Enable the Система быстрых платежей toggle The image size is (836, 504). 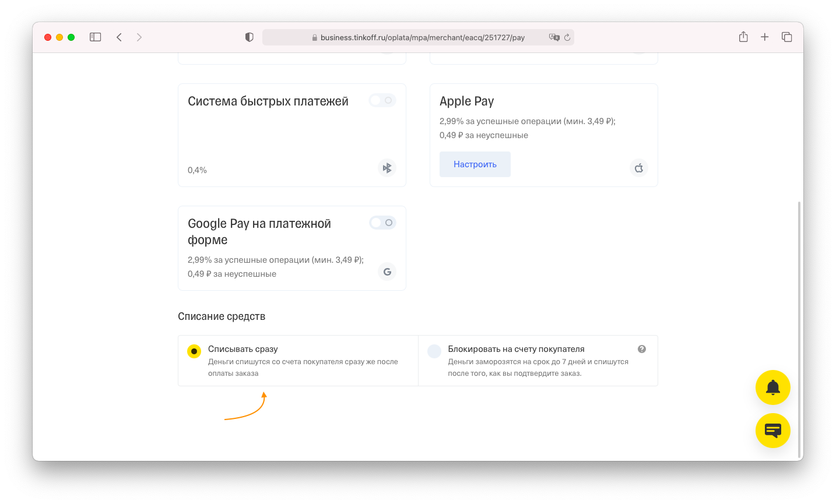pos(382,100)
